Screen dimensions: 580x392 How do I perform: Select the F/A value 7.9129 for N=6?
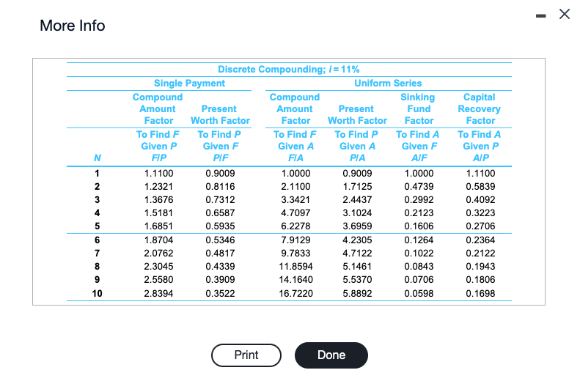[295, 240]
